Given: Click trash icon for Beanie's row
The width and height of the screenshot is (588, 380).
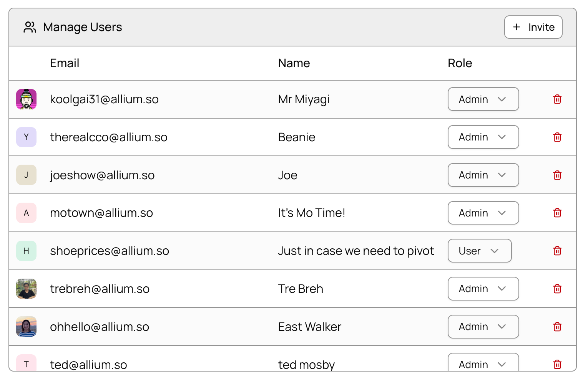Looking at the screenshot, I should click(x=557, y=137).
